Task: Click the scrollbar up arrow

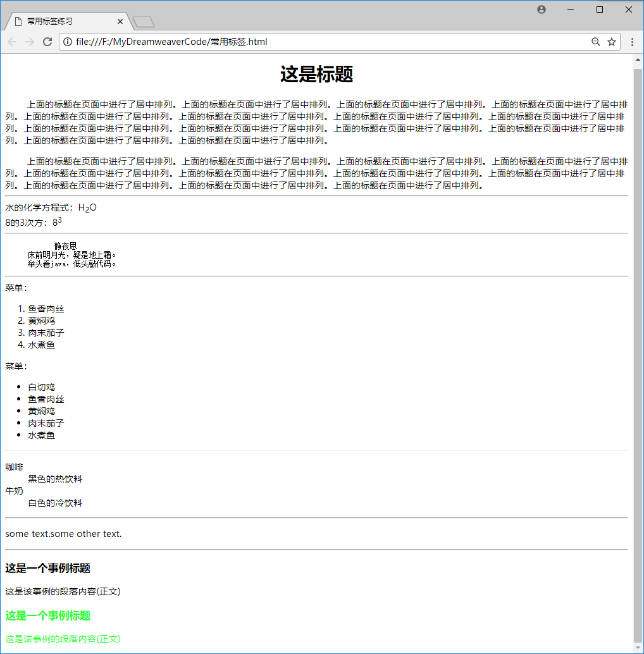Action: coord(638,60)
